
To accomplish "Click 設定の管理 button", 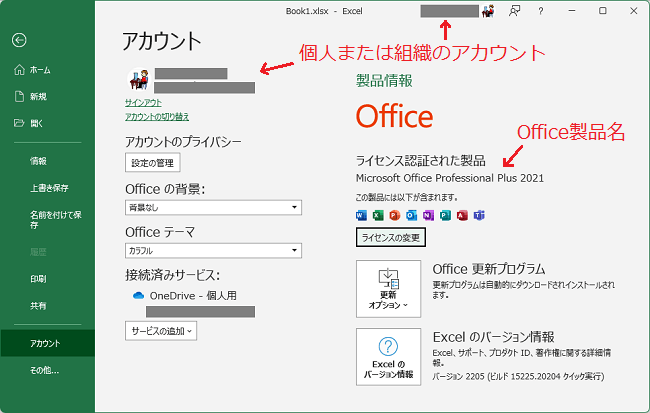I will click(x=153, y=163).
